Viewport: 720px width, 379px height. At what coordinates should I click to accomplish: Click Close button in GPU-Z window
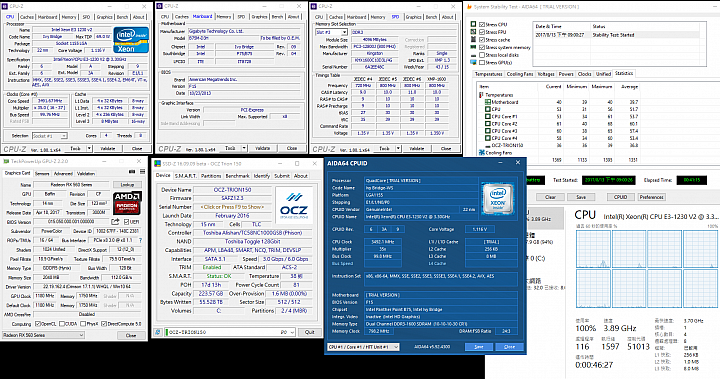click(131, 335)
